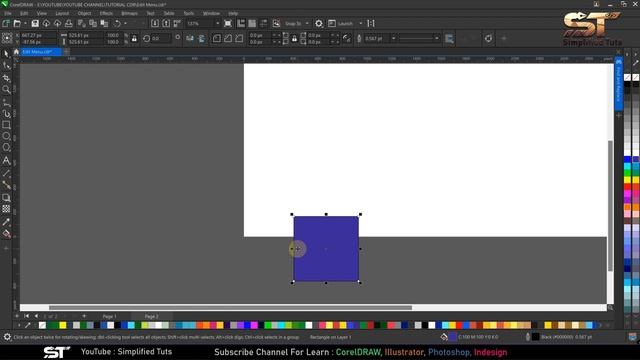
Task: Open the status bar settings gear
Action: tap(7, 337)
